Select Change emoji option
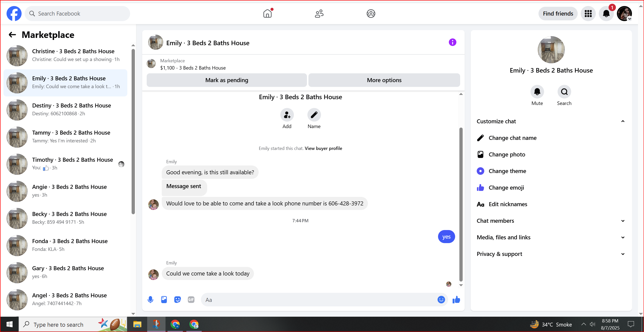Image resolution: width=644 pixels, height=332 pixels. (x=551, y=188)
